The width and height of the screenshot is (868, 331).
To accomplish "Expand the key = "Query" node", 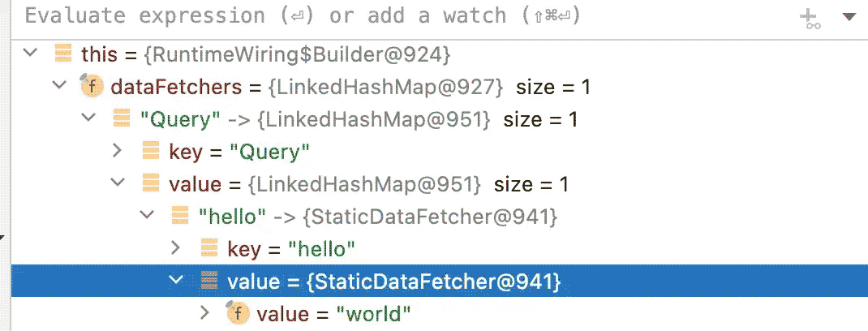I will tap(117, 151).
